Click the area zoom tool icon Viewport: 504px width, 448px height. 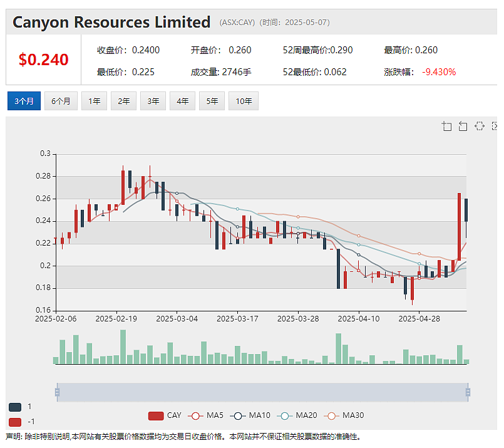click(x=446, y=126)
